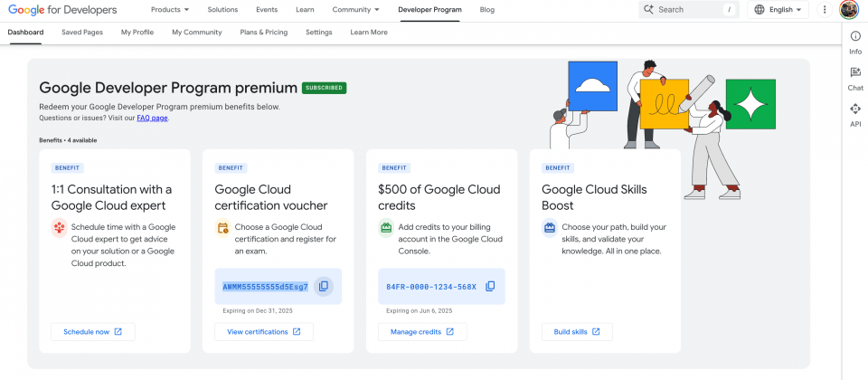The width and height of the screenshot is (868, 380).
Task: Open the three-dot more options menu
Action: [825, 9]
